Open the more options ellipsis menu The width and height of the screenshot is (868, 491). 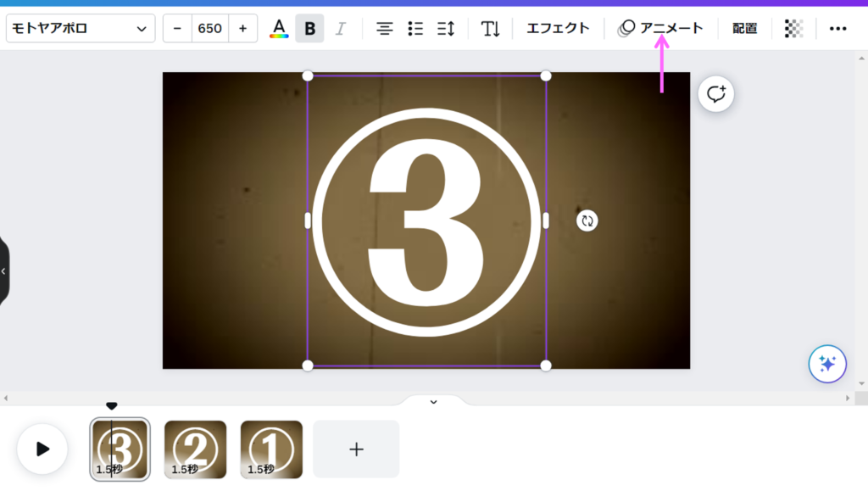pyautogui.click(x=837, y=29)
